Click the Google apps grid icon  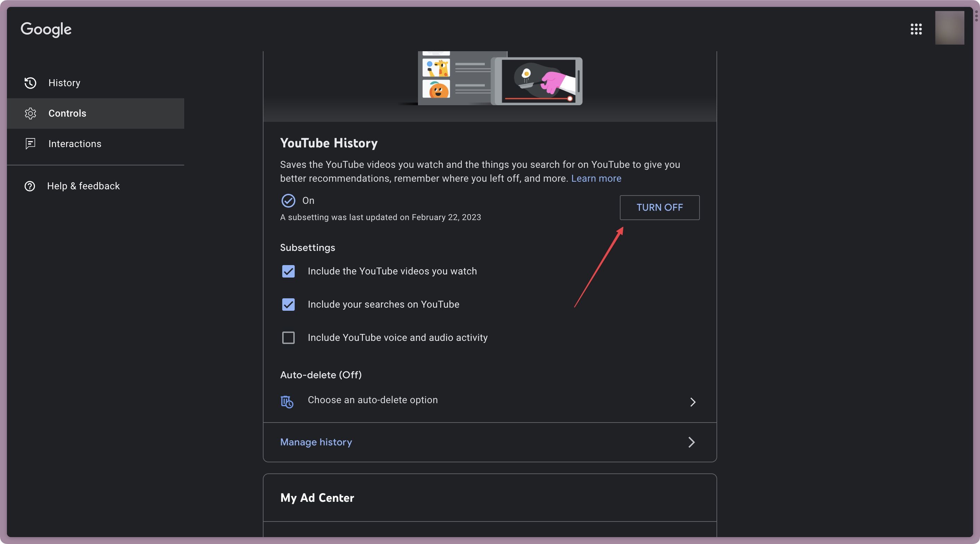(916, 29)
